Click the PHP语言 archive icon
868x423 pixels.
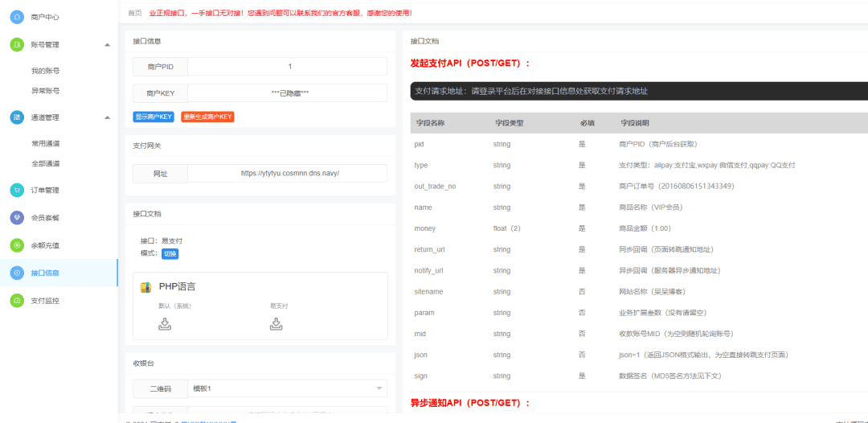(146, 287)
